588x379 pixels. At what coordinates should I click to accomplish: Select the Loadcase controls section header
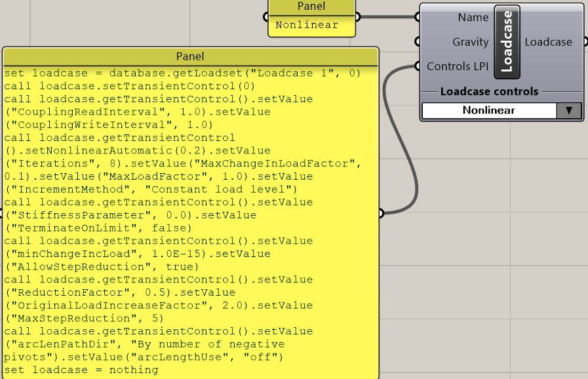pyautogui.click(x=489, y=92)
